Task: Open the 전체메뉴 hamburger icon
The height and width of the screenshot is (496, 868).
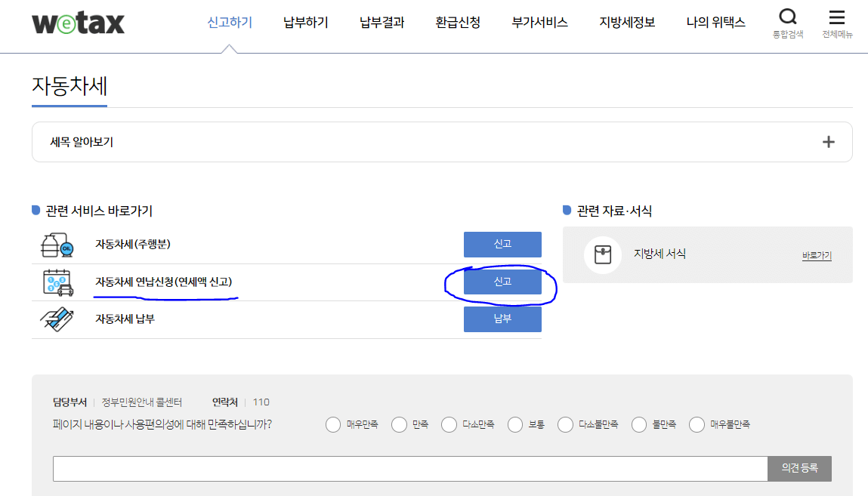Action: pos(836,16)
